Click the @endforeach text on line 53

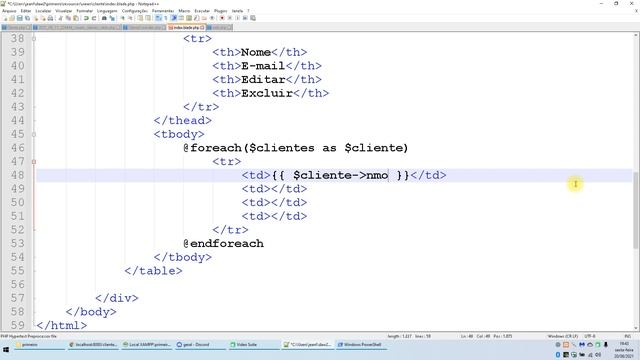coord(223,244)
